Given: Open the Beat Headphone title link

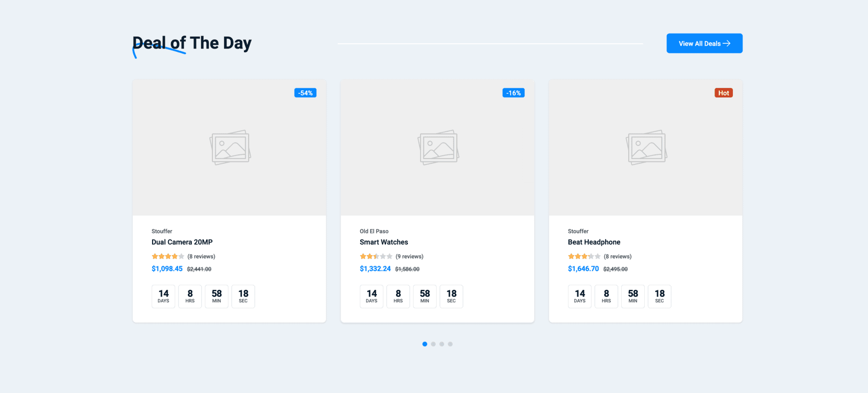Looking at the screenshot, I should click(x=594, y=242).
